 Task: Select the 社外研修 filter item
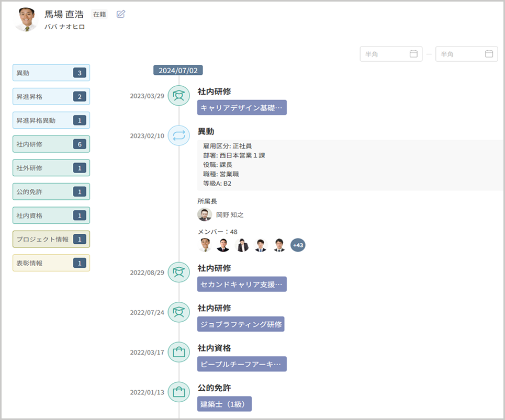click(51, 168)
